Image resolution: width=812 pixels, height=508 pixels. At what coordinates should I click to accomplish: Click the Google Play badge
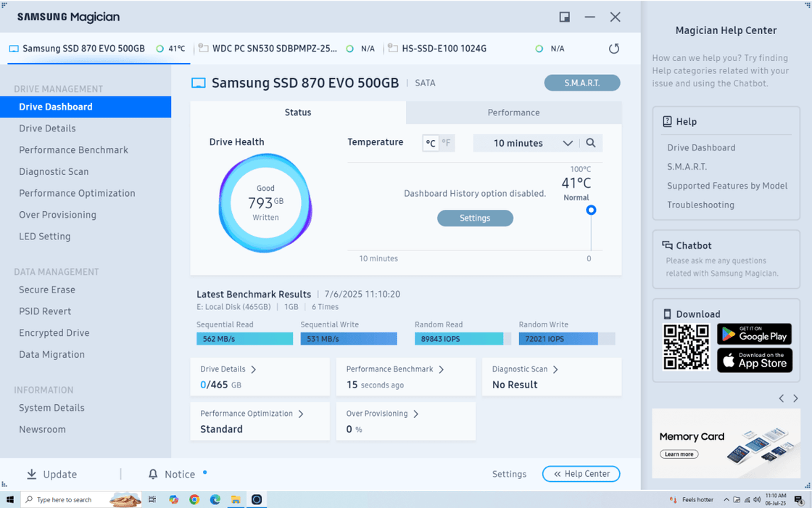(754, 334)
